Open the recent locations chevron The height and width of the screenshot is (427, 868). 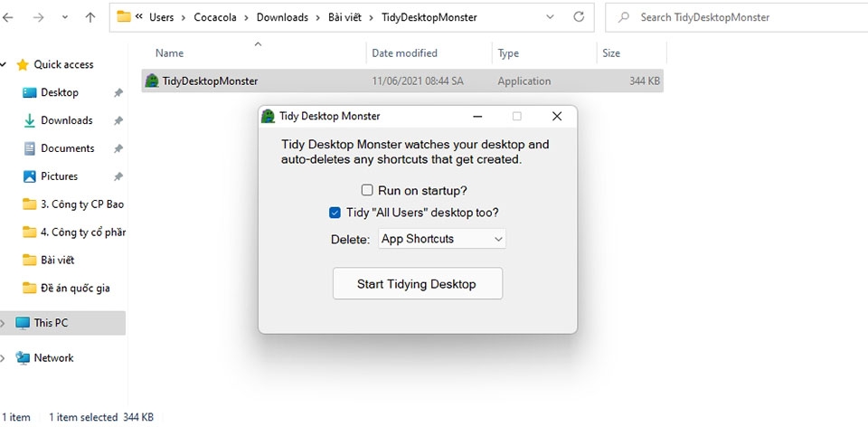pos(65,17)
